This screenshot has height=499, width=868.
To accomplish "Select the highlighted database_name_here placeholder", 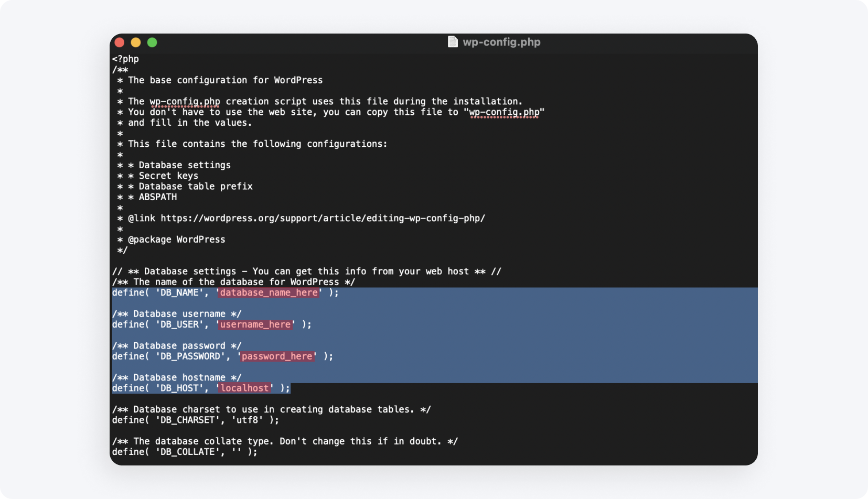I will click(269, 292).
